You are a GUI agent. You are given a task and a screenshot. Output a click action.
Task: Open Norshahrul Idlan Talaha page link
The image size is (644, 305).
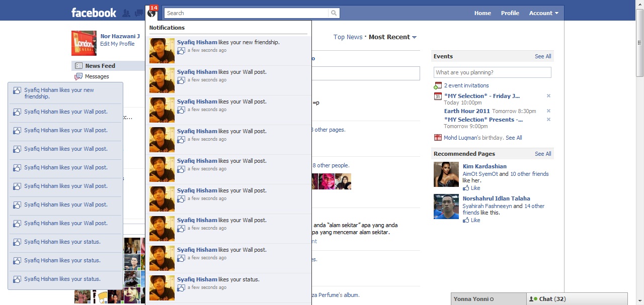(x=497, y=198)
